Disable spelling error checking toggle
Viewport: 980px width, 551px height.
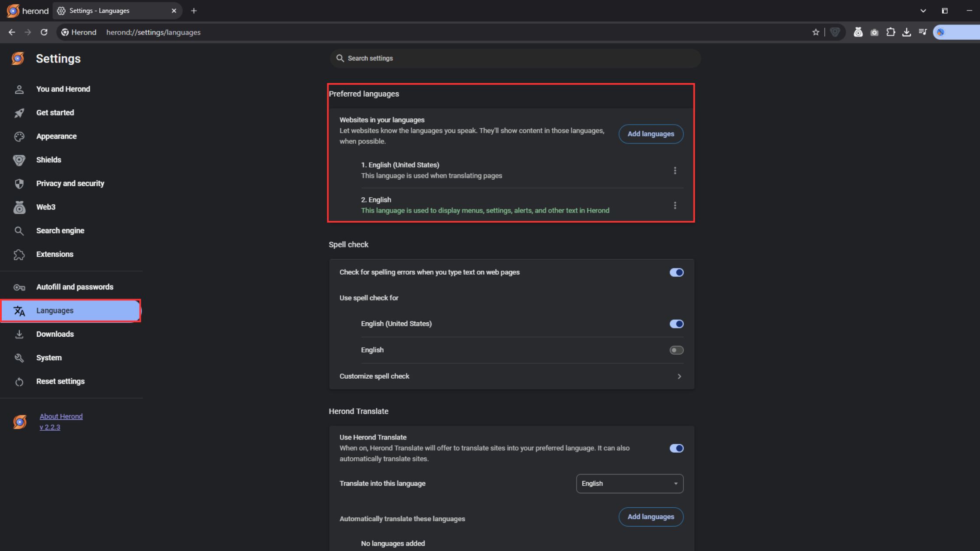point(676,272)
